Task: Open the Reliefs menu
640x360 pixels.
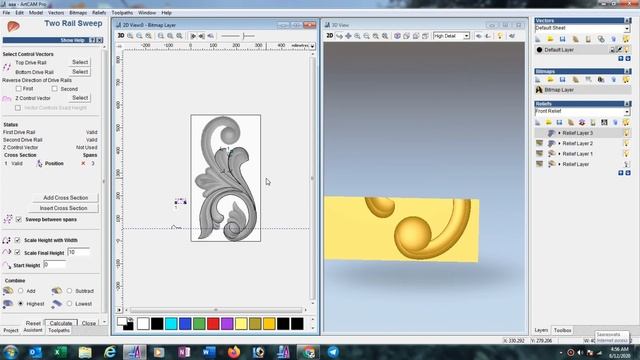Action: [x=99, y=13]
